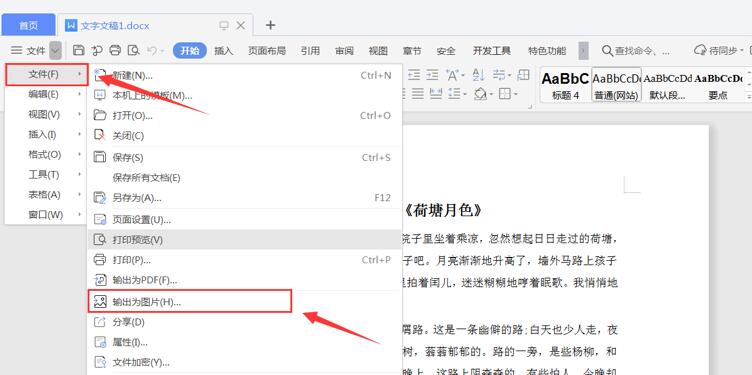Close the 文字文稿1.docx tab
752x375 pixels.
point(241,25)
